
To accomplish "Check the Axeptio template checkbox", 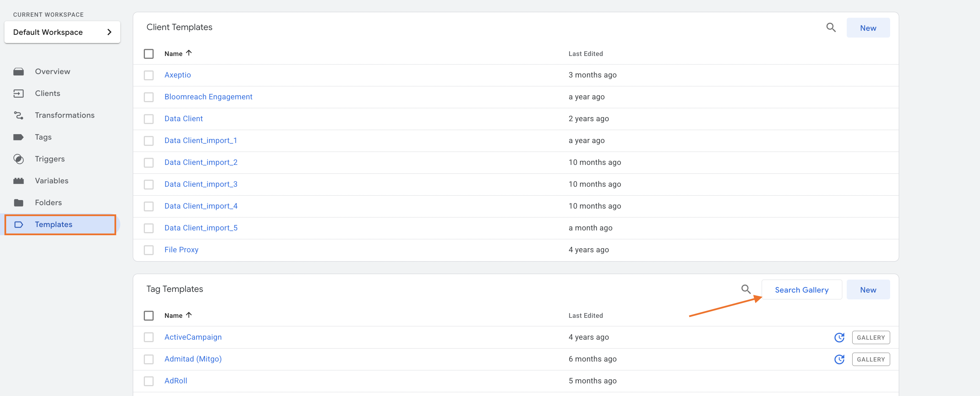I will click(x=149, y=75).
